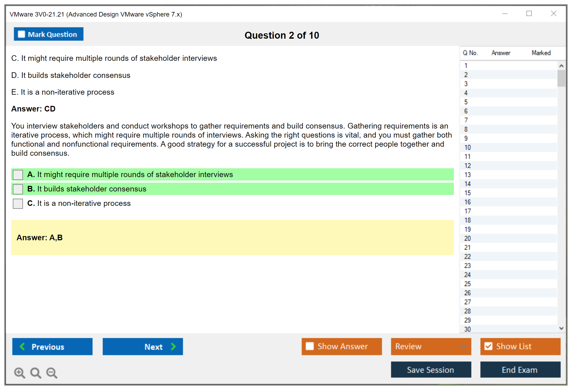This screenshot has width=574, height=392.
Task: Click the green right arrow on Next
Action: point(173,346)
